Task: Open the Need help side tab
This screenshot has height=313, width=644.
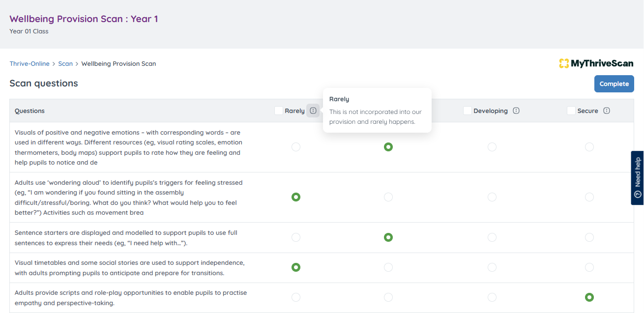Action: pos(638,177)
